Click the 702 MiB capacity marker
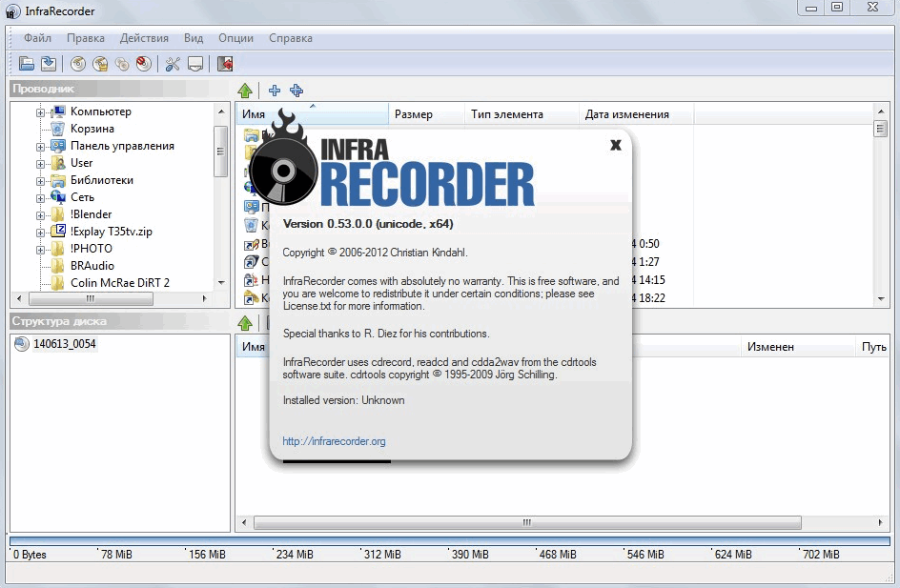The width and height of the screenshot is (900, 588). (x=821, y=554)
